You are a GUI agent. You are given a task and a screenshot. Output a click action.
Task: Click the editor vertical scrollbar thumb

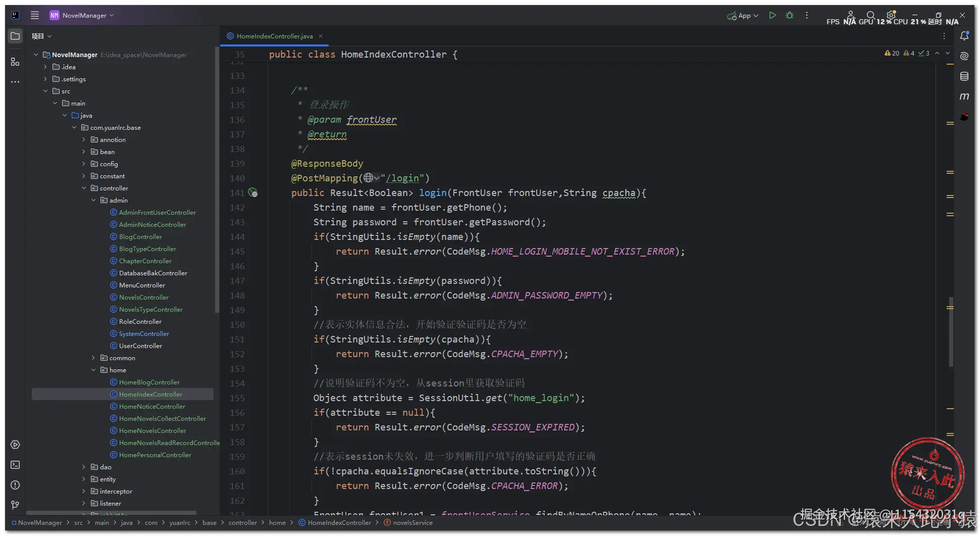click(951, 332)
